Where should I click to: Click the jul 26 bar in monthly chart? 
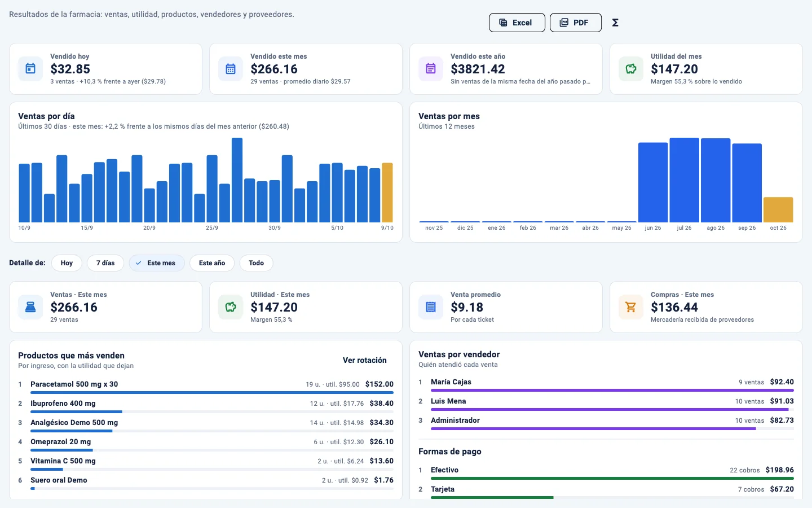click(685, 180)
